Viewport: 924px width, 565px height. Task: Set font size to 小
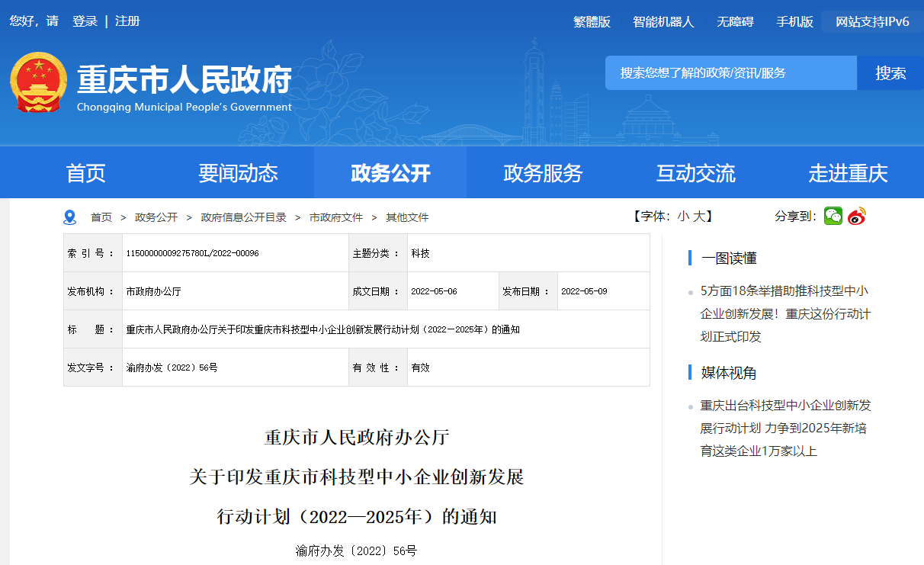tap(683, 217)
